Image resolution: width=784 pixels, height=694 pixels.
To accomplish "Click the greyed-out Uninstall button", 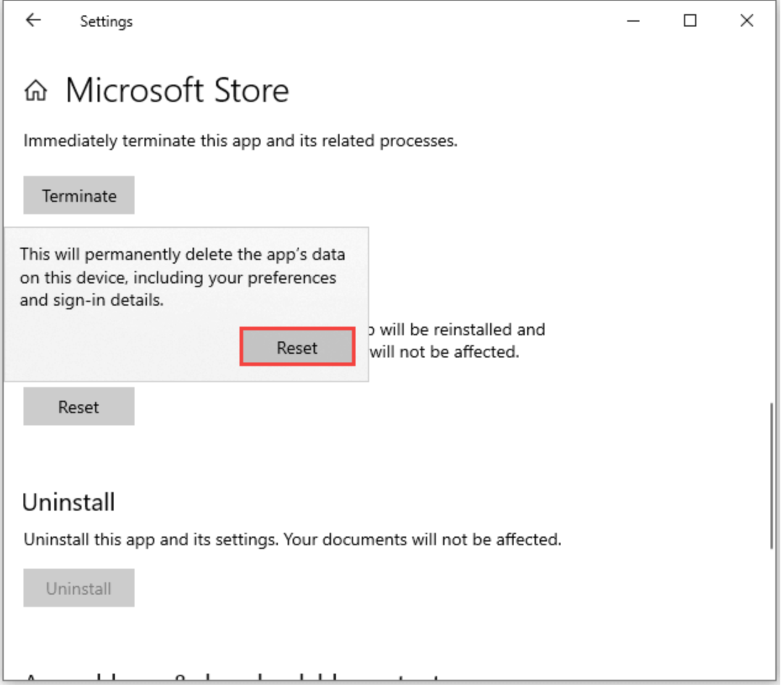I will coord(79,588).
